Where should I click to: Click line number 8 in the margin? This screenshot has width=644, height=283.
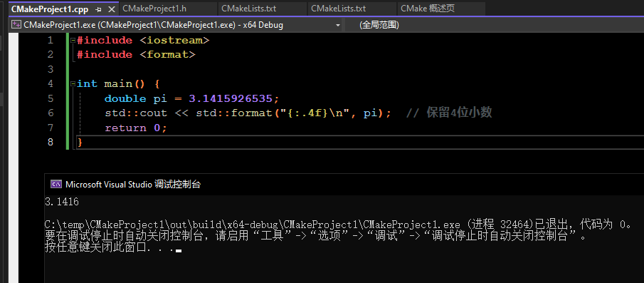pyautogui.click(x=50, y=143)
